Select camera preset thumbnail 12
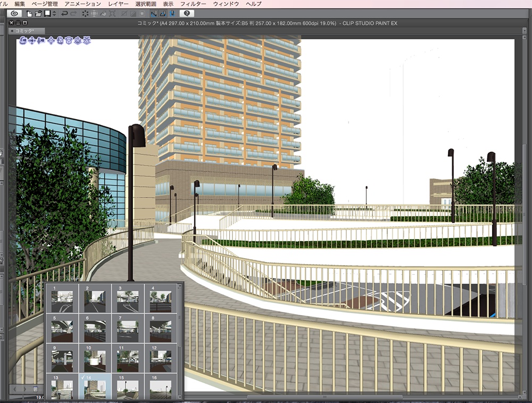Image resolution: width=532 pixels, height=403 pixels. click(161, 358)
